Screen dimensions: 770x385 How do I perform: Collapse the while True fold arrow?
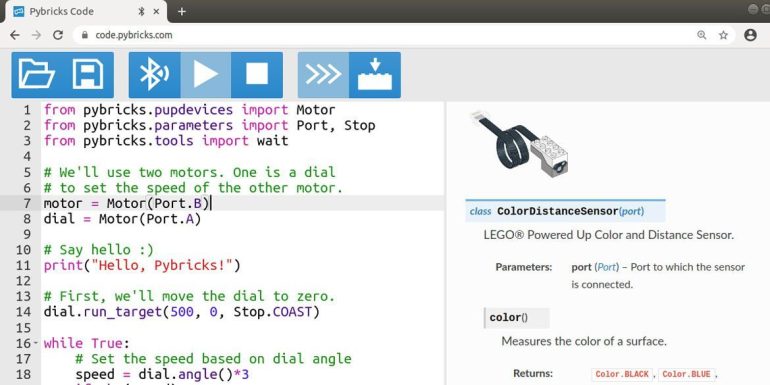coord(35,343)
